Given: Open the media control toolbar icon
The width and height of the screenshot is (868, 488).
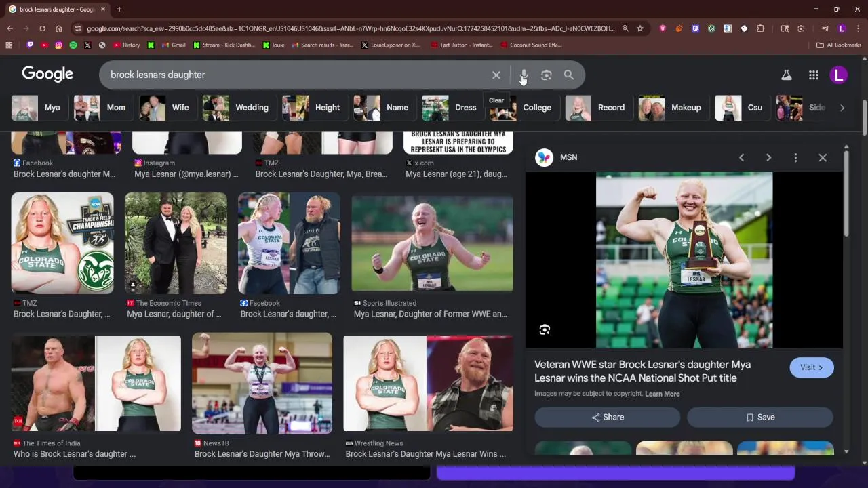Looking at the screenshot, I should pyautogui.click(x=825, y=28).
